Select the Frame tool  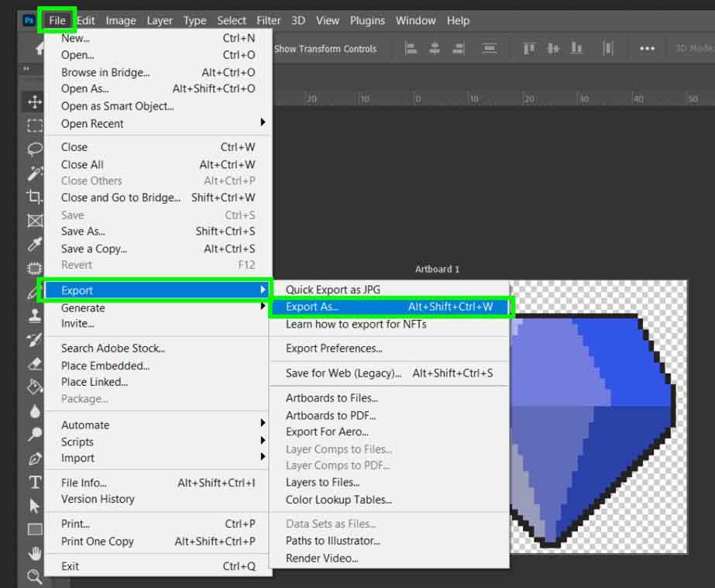35,221
